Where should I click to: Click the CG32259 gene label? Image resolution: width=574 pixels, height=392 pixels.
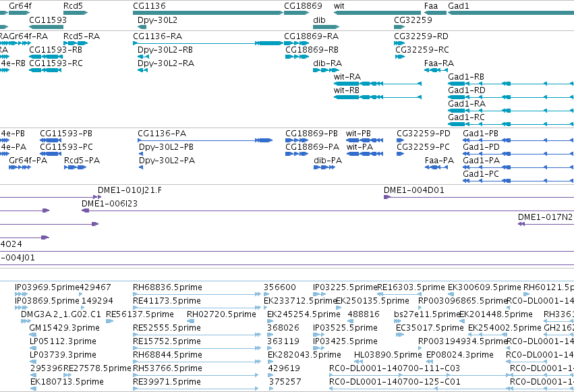coord(413,20)
